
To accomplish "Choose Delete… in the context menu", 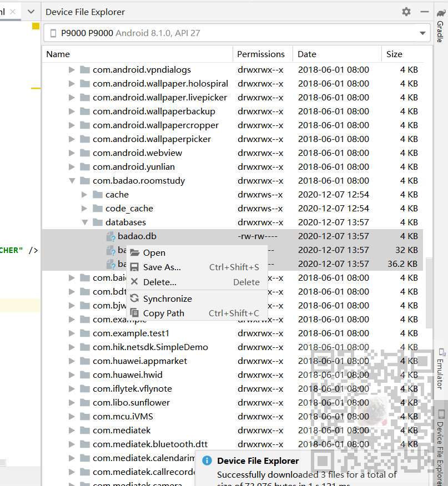I will (x=197, y=282).
